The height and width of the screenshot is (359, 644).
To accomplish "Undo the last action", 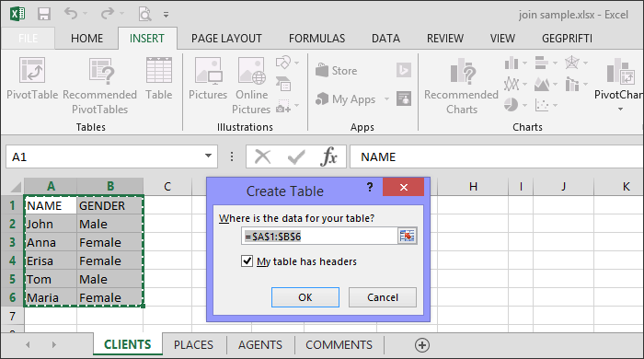I will click(x=71, y=14).
